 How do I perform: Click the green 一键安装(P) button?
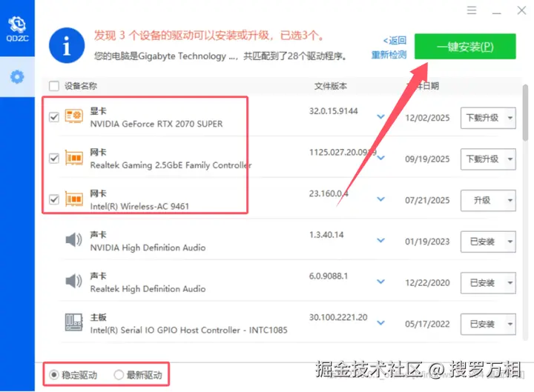click(465, 47)
